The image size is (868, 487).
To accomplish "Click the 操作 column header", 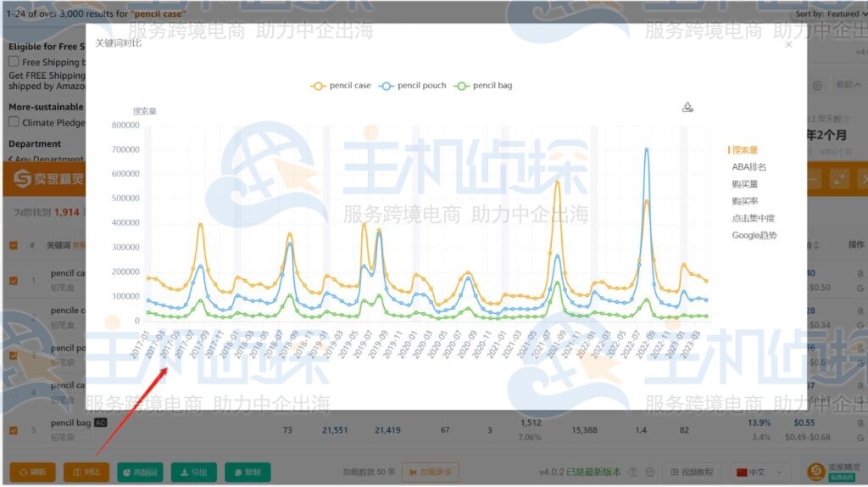I will (856, 244).
